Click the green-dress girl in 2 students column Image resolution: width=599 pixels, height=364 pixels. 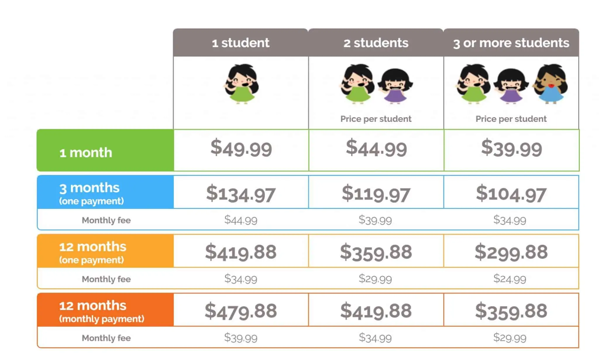click(x=357, y=84)
